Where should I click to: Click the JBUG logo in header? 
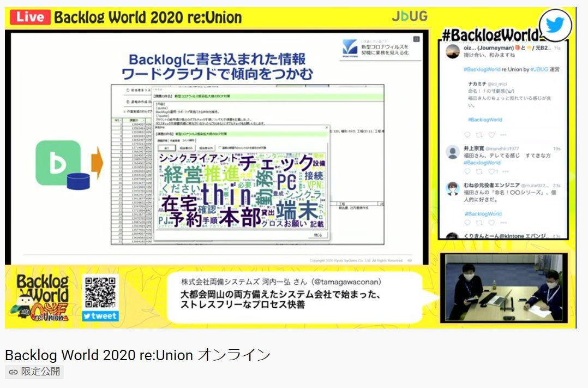409,16
